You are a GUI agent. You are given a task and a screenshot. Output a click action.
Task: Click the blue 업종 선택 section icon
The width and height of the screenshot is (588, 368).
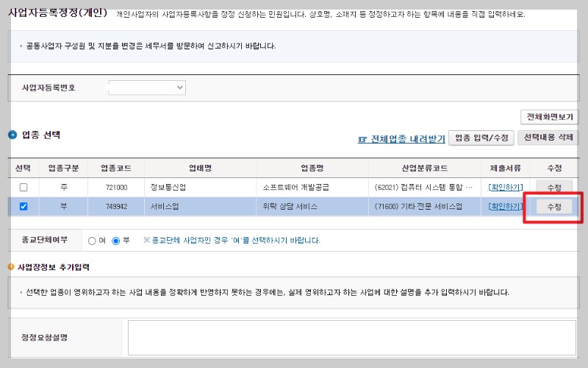(12, 135)
